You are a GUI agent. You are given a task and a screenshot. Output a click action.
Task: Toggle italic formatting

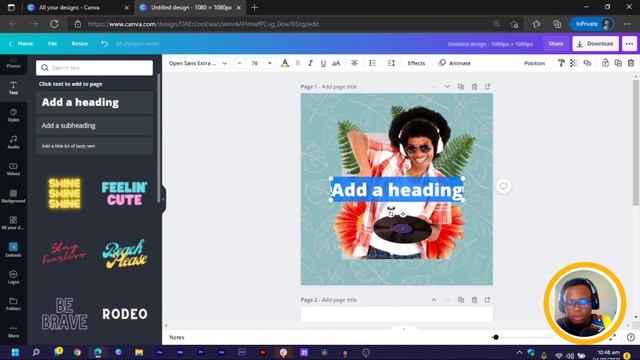click(x=310, y=63)
